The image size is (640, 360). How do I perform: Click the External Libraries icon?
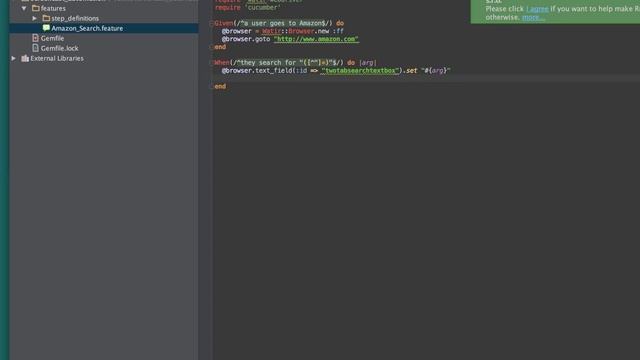(25, 58)
